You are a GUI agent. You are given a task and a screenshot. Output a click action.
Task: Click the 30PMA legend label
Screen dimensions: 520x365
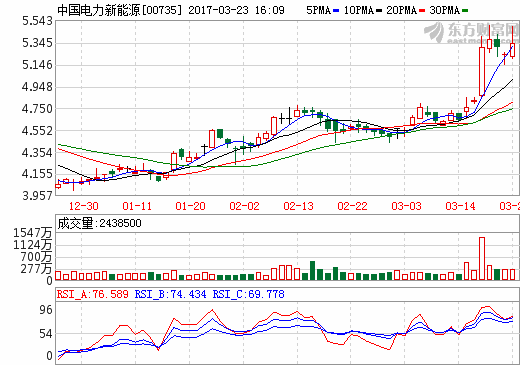pos(445,10)
